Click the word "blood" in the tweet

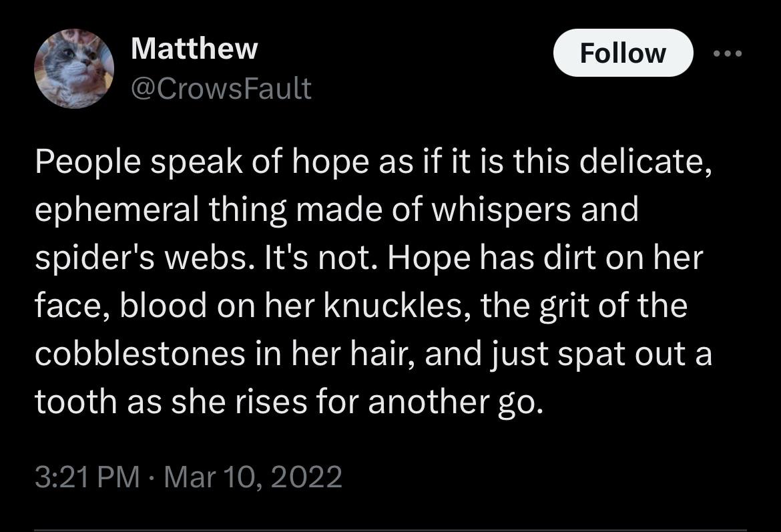[x=163, y=305]
